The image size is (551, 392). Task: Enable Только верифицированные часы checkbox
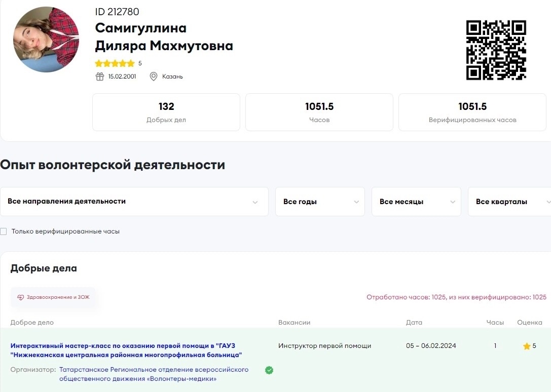click(4, 231)
